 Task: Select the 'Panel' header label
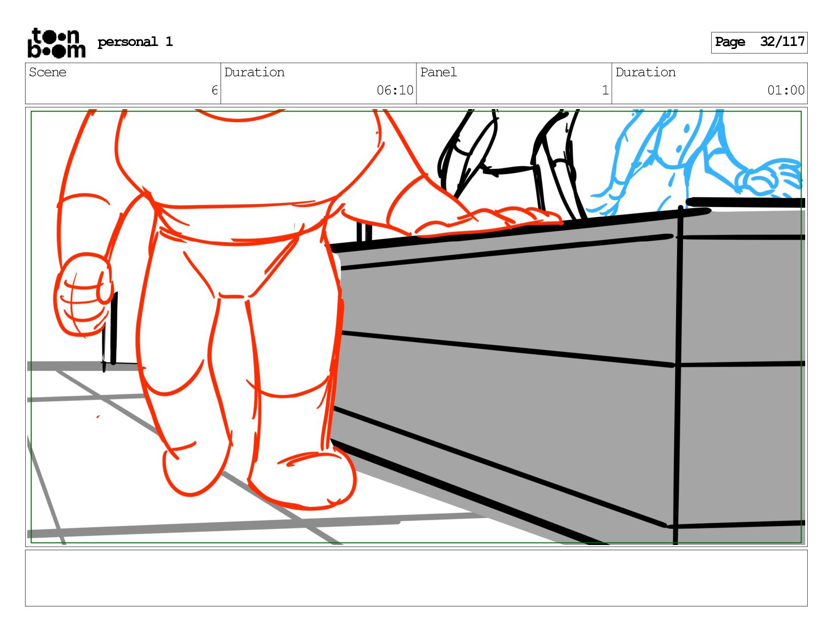[x=438, y=72]
